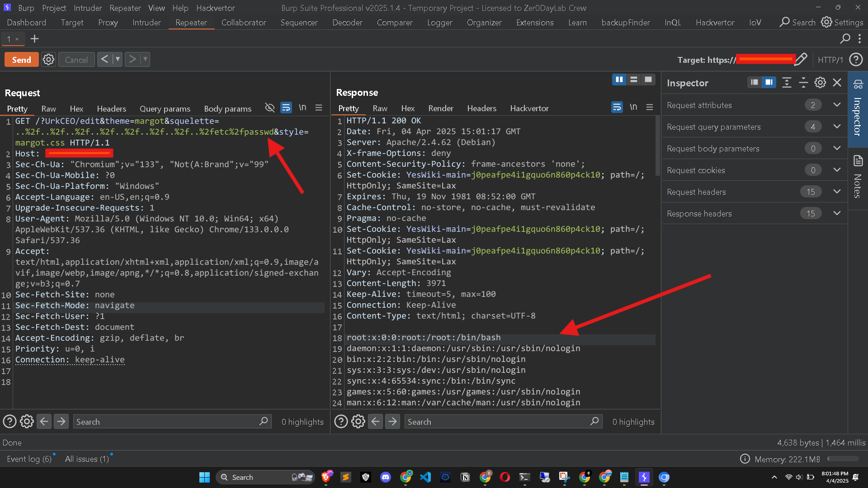Open the Repeater kebab options menu
Image resolution: width=868 pixels, height=488 pixels.
859,39
